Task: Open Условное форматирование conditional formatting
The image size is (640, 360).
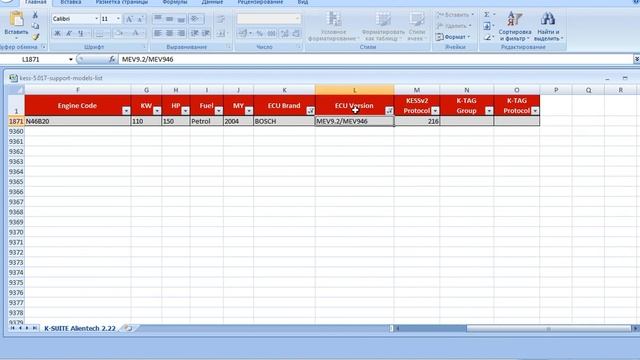Action: [x=333, y=26]
